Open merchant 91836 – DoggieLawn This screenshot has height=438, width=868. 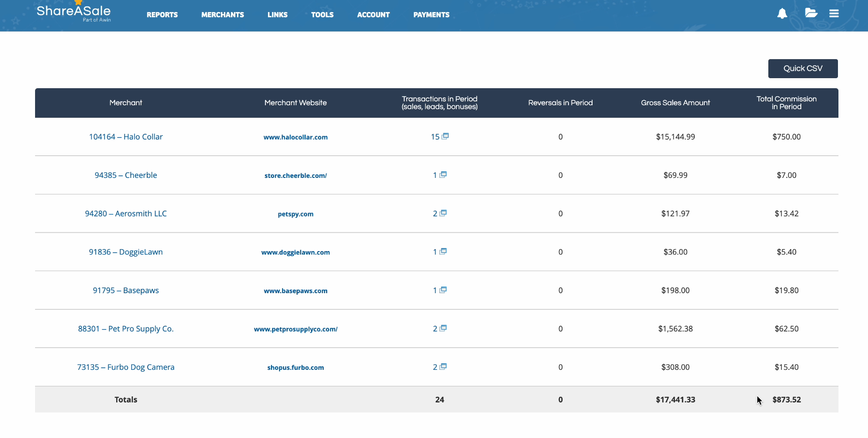[126, 252]
